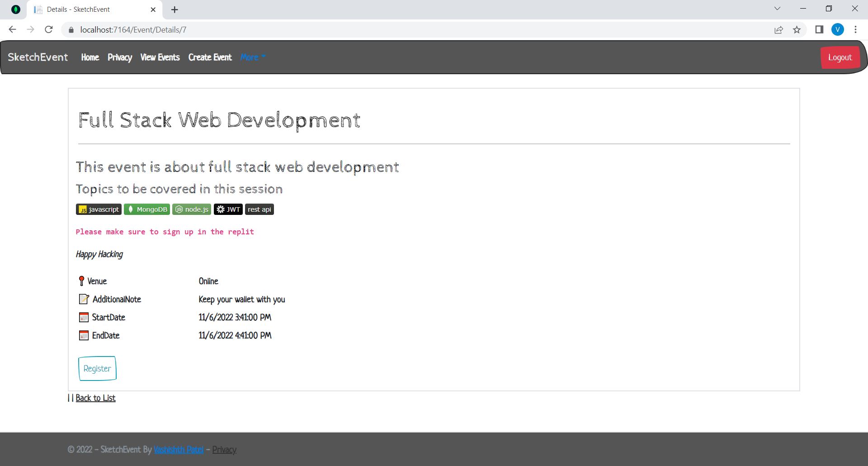This screenshot has width=868, height=466.
Task: Click the 'Keep your wallet with you' note
Action: [x=242, y=300]
